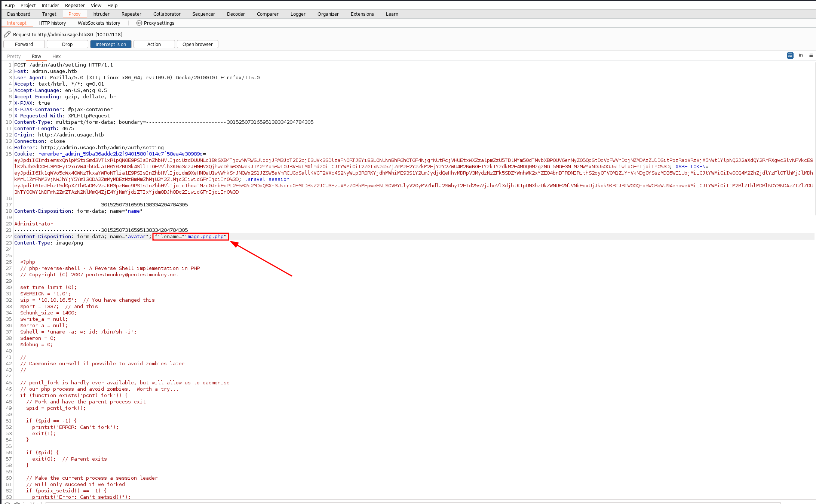The image size is (816, 504).
Task: Open the Learn tab
Action: click(x=392, y=14)
